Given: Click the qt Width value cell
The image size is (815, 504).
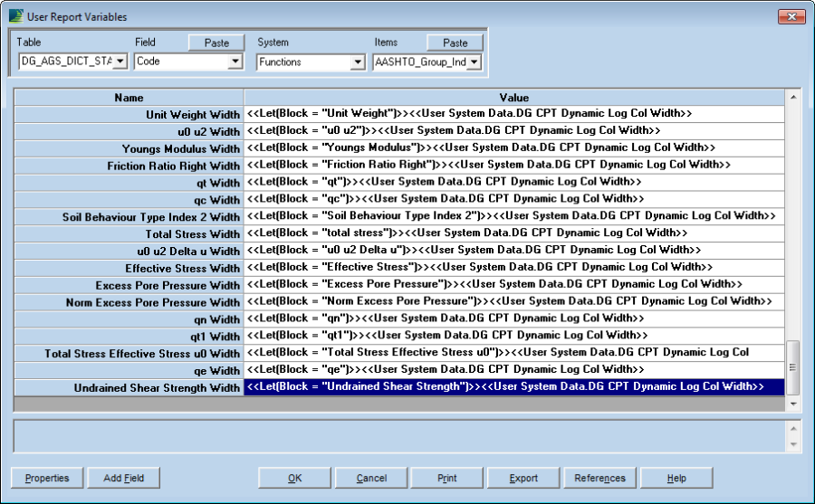Looking at the screenshot, I should coord(513,183).
